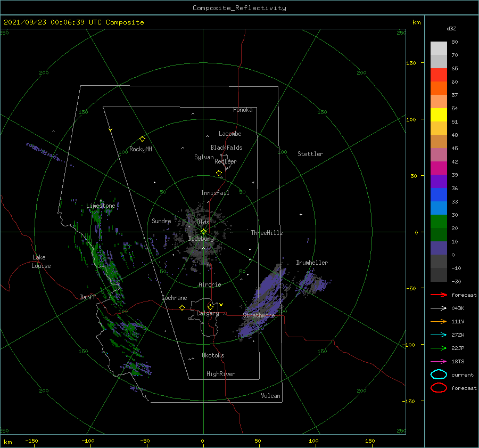Click the green 30-20 dBZ swatch
This screenshot has width=479, height=448.
coord(439,222)
